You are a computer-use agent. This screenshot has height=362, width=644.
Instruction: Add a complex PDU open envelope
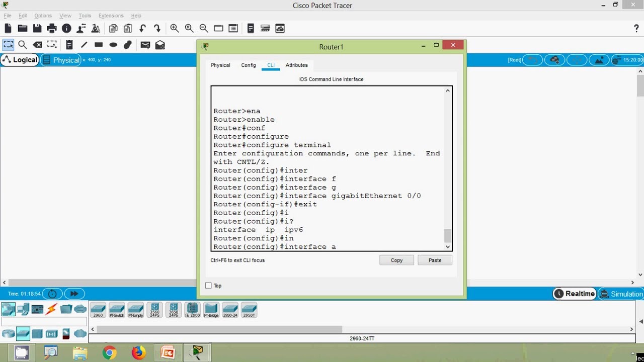point(160,45)
